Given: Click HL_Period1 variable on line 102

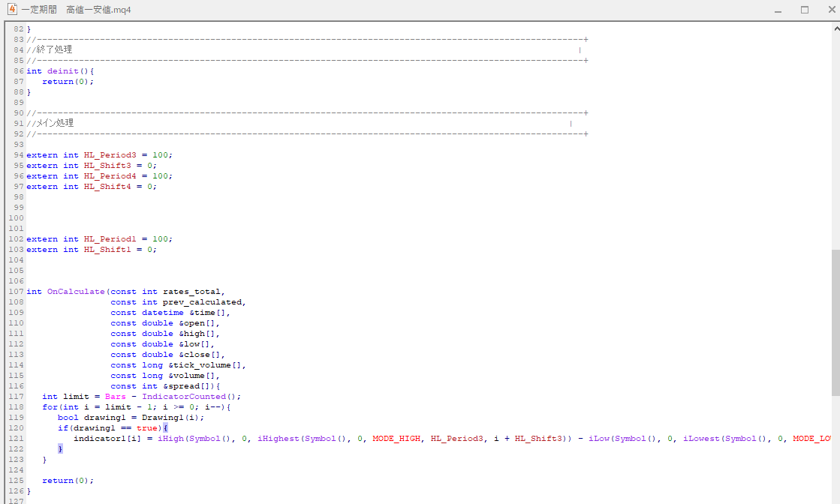Looking at the screenshot, I should 110,239.
